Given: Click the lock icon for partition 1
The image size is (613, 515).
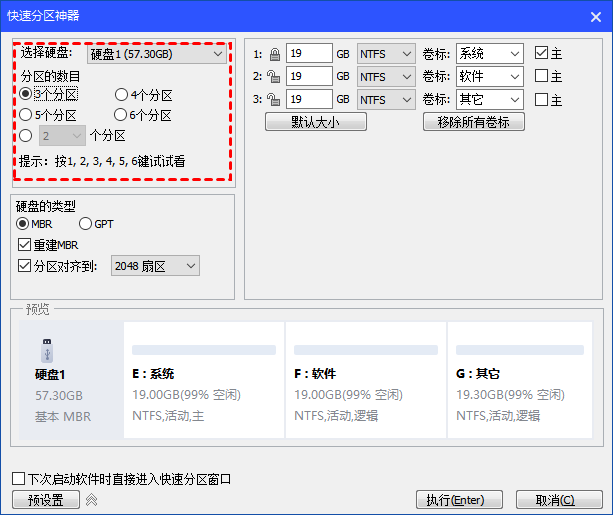Looking at the screenshot, I should 274,53.
